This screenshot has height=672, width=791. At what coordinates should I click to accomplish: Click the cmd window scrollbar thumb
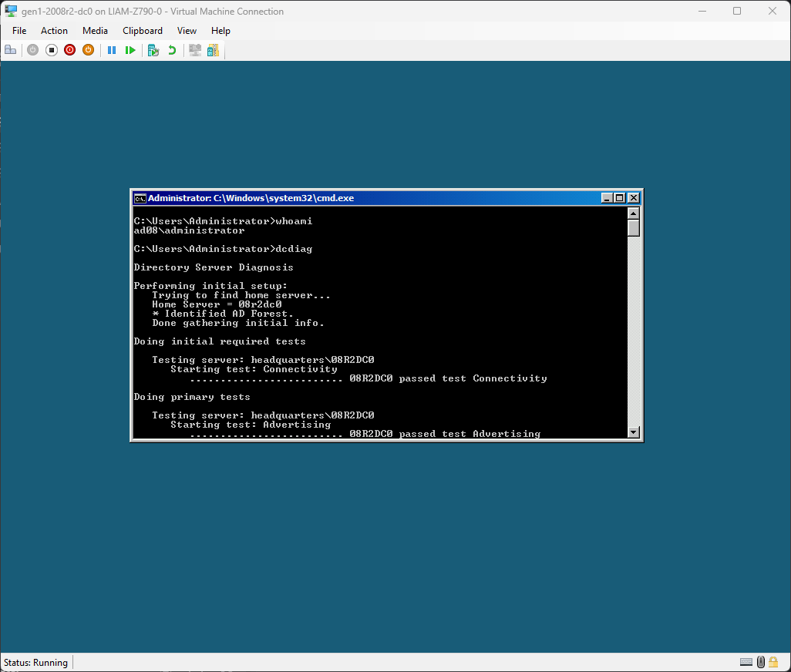(x=634, y=228)
